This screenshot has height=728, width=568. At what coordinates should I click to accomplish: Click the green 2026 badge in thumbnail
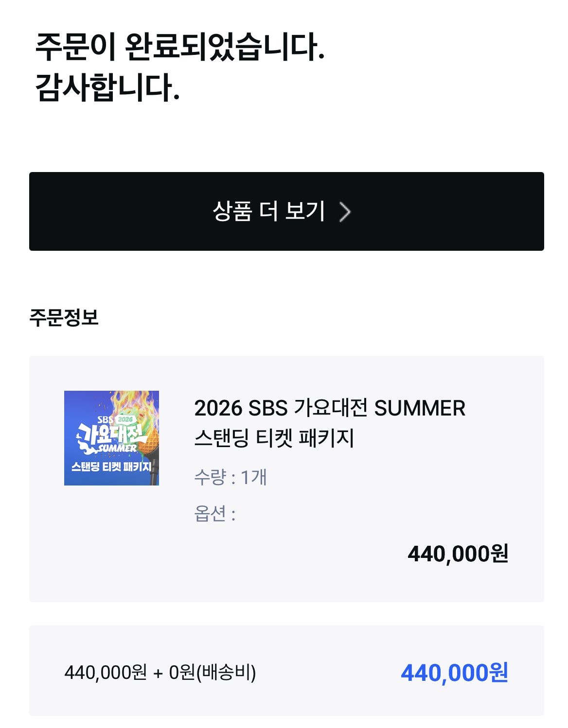(x=125, y=419)
